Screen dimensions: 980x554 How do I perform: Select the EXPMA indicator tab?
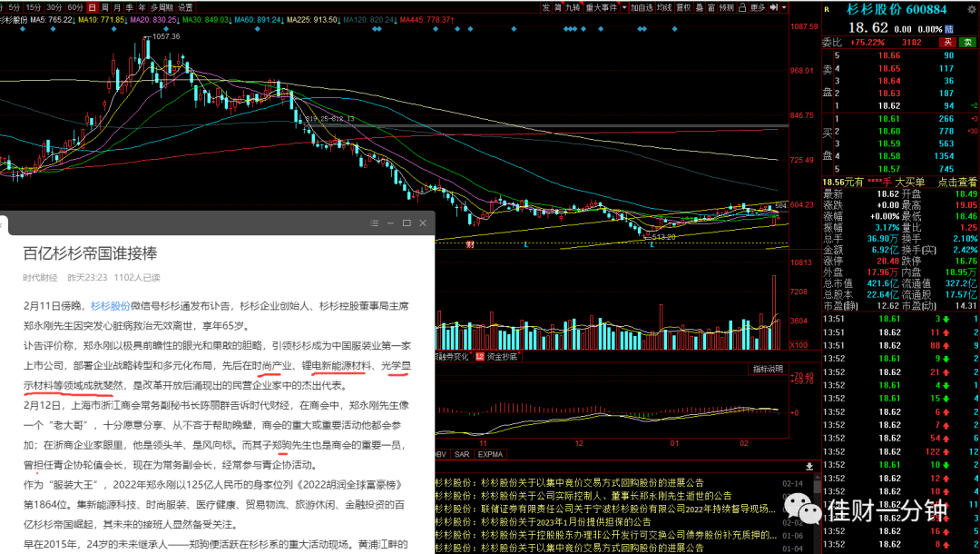(x=490, y=455)
